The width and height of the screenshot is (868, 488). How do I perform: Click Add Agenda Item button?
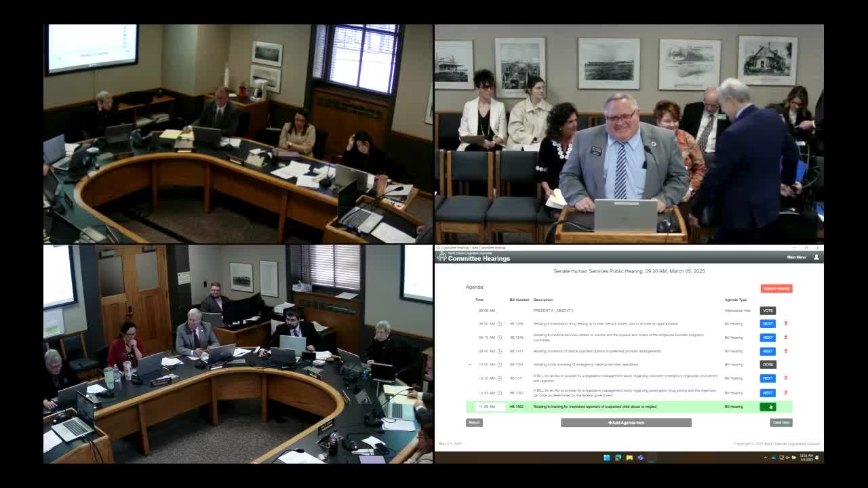pos(626,422)
